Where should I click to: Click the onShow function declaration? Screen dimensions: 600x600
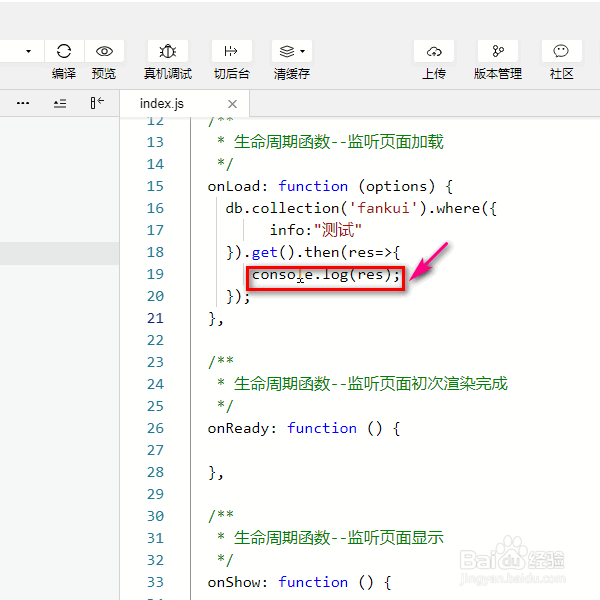299,582
